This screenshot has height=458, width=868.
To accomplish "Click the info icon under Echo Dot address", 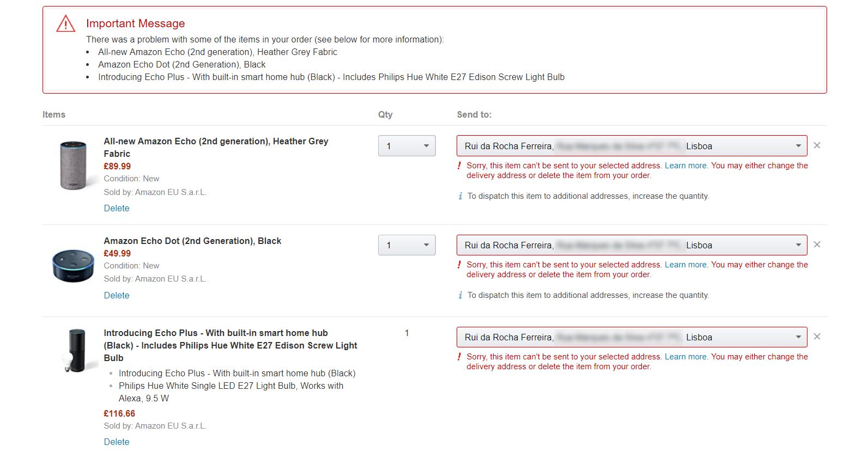I will pos(460,295).
